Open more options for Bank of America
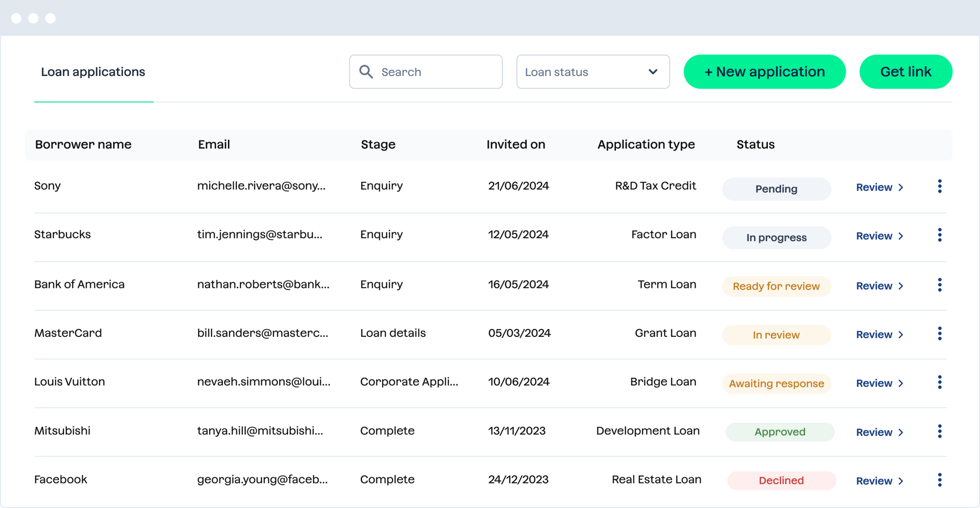 coord(939,285)
